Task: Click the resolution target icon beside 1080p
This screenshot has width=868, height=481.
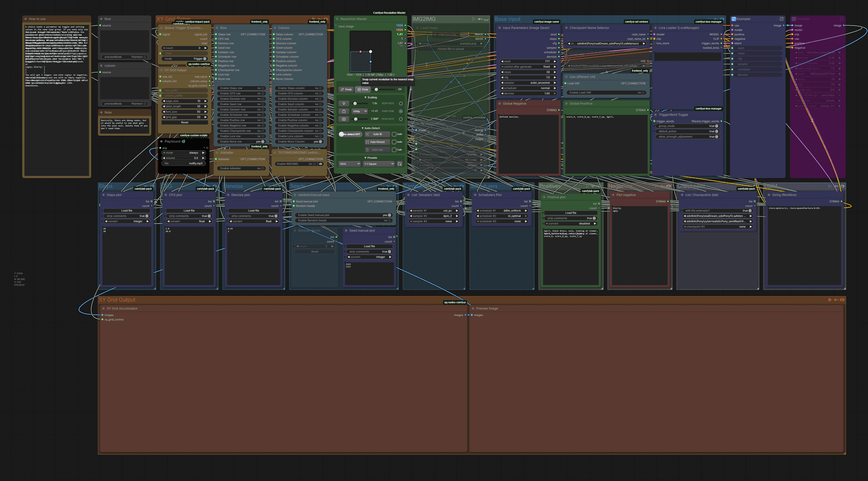Action: (x=344, y=111)
